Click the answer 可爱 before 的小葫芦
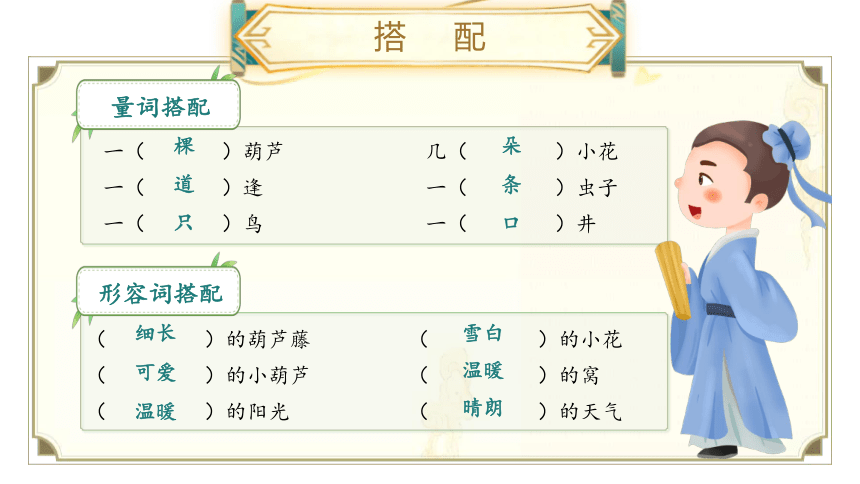This screenshot has height=484, width=860. 155,373
